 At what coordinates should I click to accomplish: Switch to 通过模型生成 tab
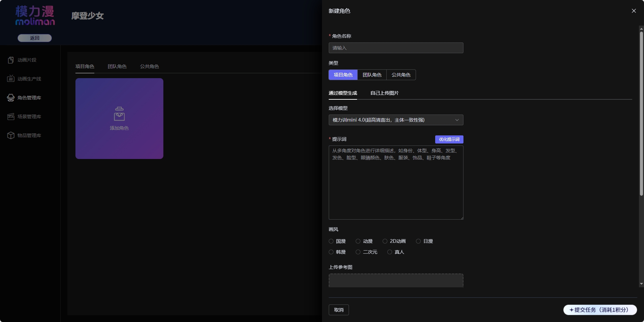click(x=343, y=93)
